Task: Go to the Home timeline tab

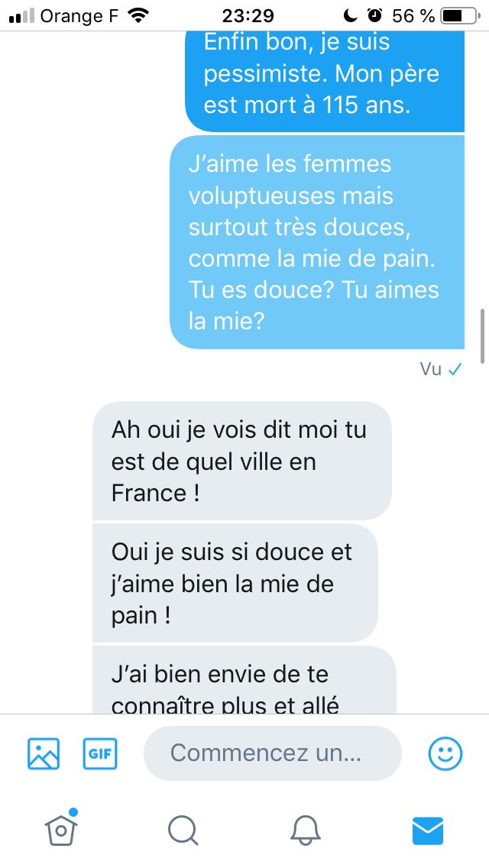Action: coord(61,829)
